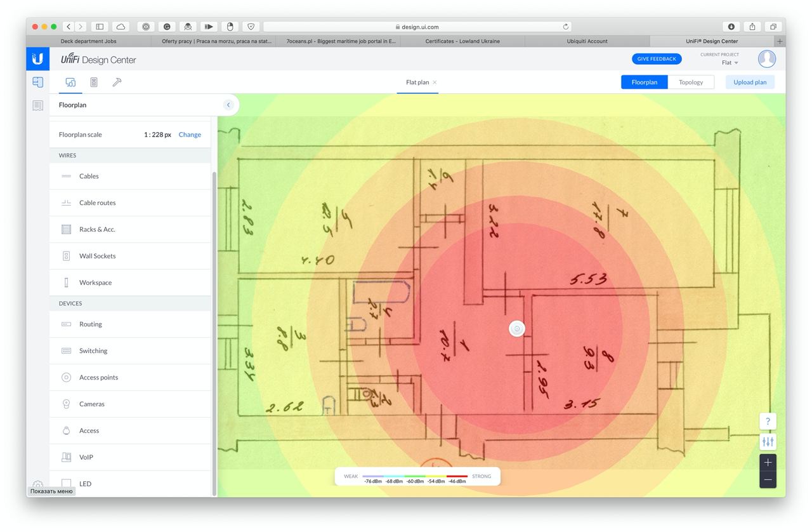This screenshot has width=812, height=532.
Task: Choose the Cable routes tool
Action: (130, 203)
